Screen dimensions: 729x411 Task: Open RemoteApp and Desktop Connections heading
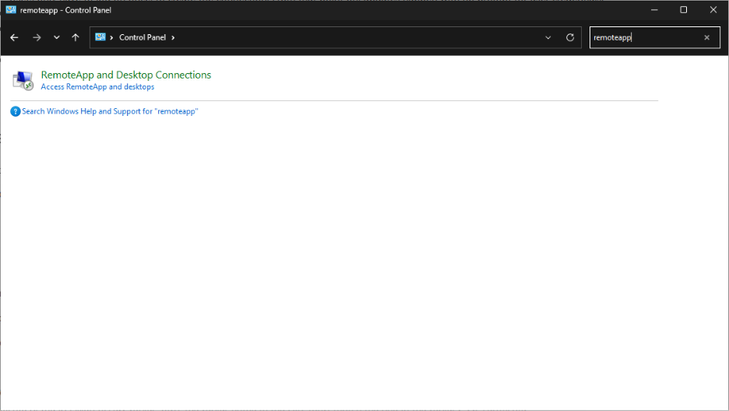126,75
